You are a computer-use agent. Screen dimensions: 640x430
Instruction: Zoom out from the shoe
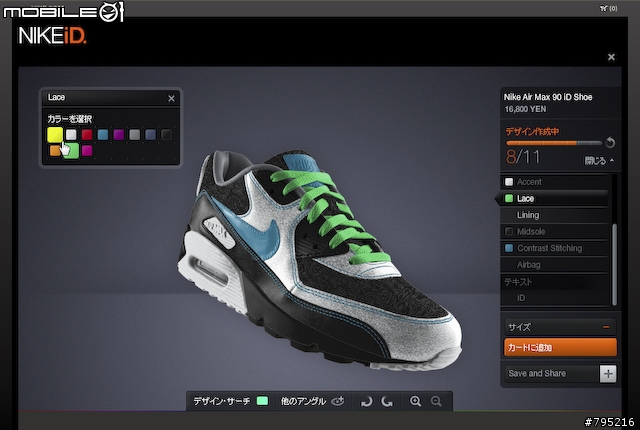[436, 401]
